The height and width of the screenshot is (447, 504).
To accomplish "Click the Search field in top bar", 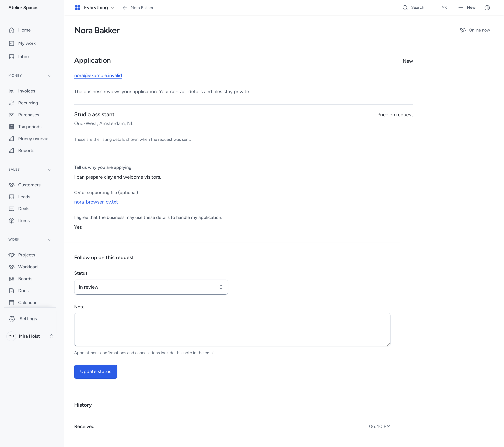I will point(425,8).
